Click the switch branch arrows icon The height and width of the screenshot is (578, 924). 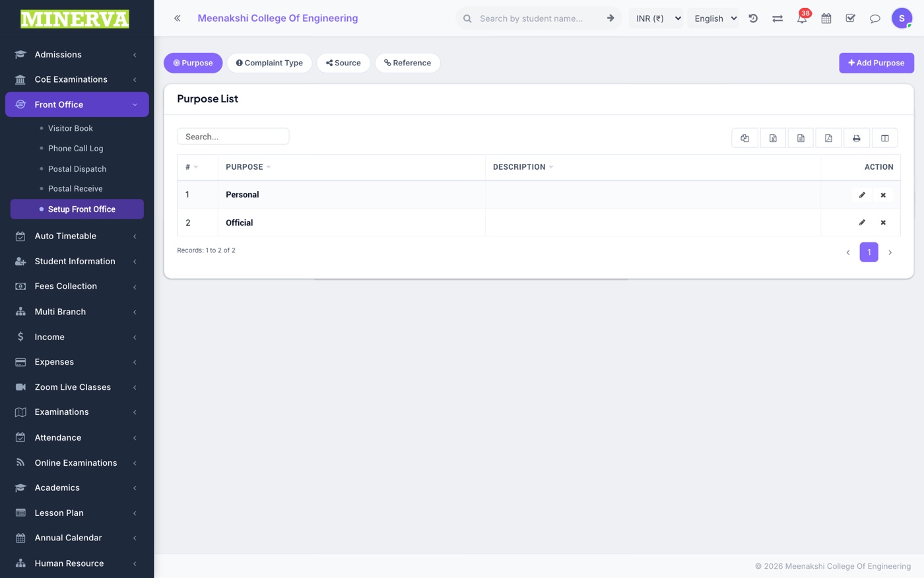[777, 18]
